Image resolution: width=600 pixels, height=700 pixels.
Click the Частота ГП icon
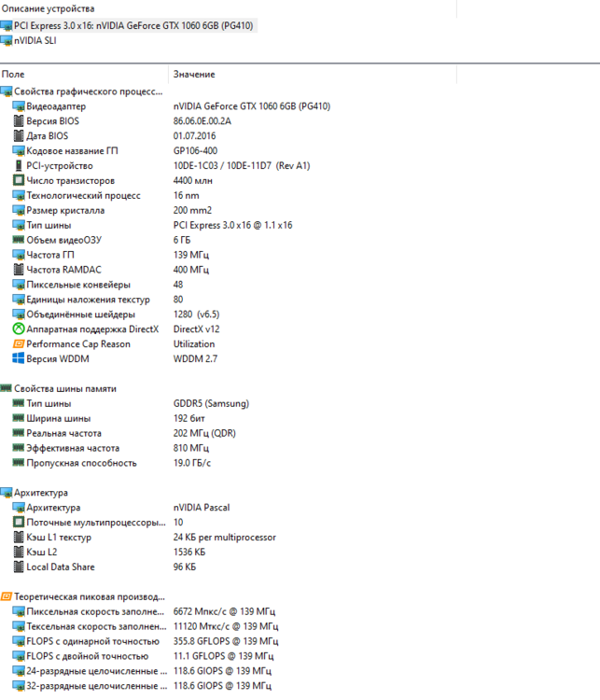click(x=19, y=255)
